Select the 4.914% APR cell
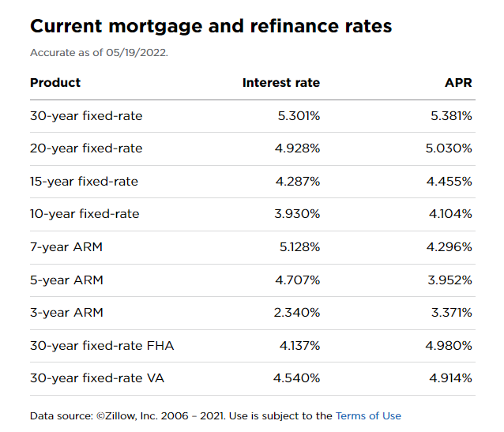Viewport: 504px width, 432px height. click(x=450, y=378)
